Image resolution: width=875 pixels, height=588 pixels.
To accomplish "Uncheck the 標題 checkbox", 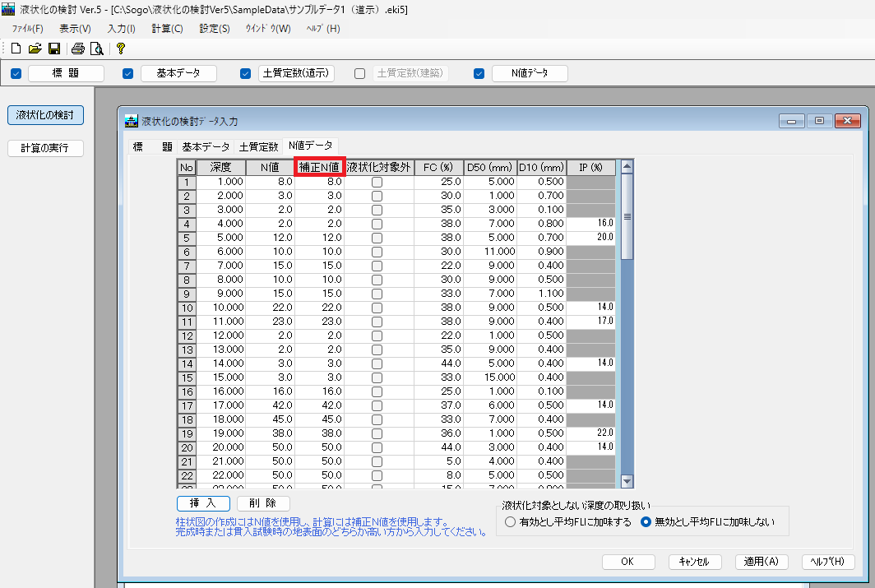I will pos(16,73).
